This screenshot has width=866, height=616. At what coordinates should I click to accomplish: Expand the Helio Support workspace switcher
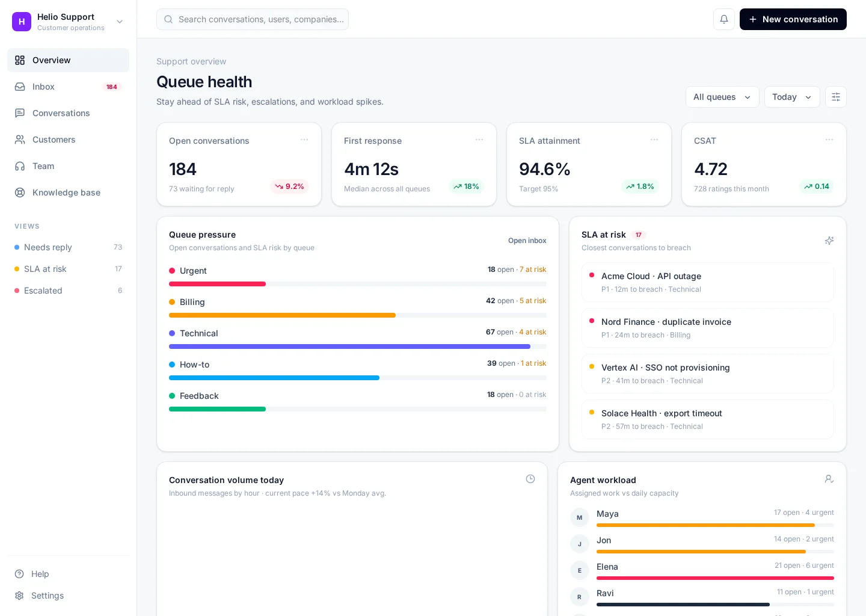pos(120,22)
